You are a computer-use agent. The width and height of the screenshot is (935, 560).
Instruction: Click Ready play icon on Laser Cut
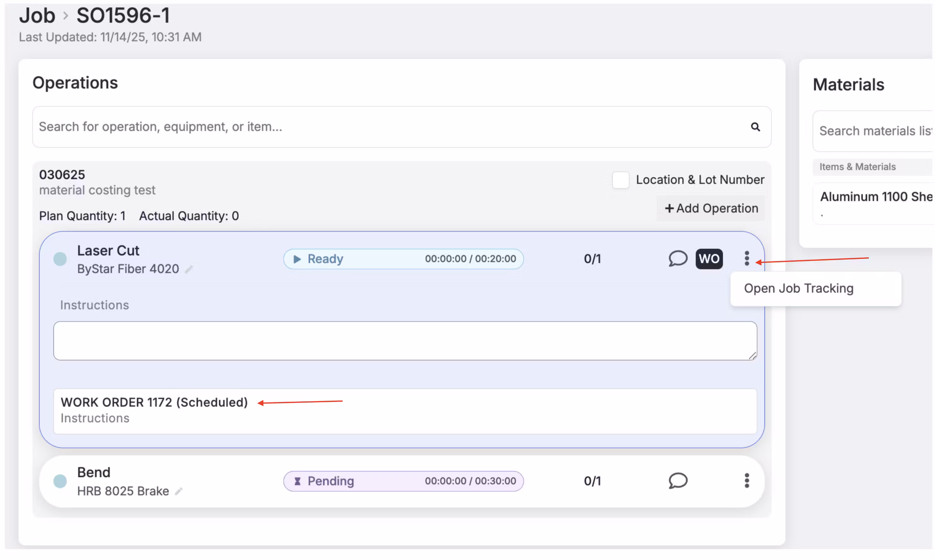pyautogui.click(x=297, y=259)
